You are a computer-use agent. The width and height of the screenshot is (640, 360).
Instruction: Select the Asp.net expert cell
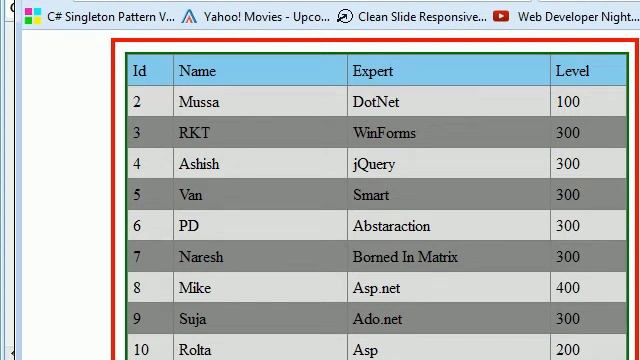click(x=449, y=288)
